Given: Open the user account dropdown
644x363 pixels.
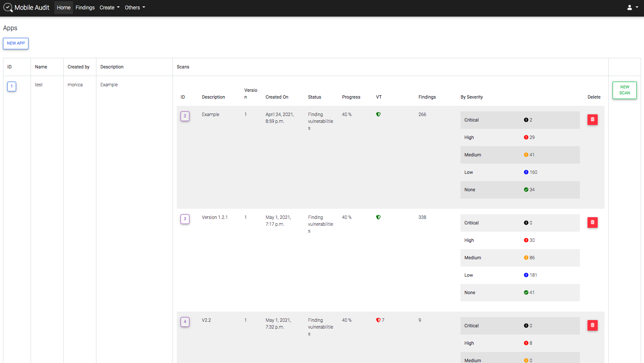Looking at the screenshot, I should [633, 8].
